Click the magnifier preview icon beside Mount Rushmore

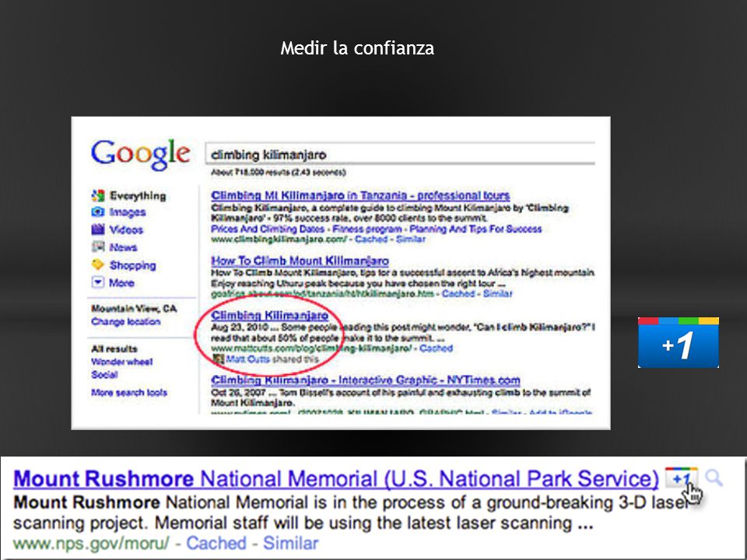click(x=714, y=477)
